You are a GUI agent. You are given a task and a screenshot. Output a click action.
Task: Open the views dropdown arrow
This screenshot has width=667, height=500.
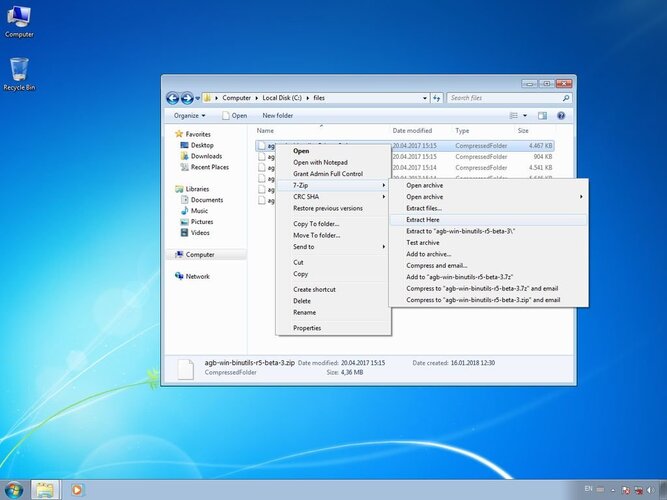(525, 116)
